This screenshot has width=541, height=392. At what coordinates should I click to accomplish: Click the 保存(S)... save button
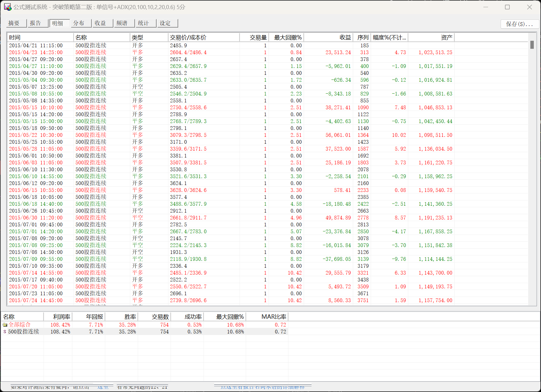519,24
